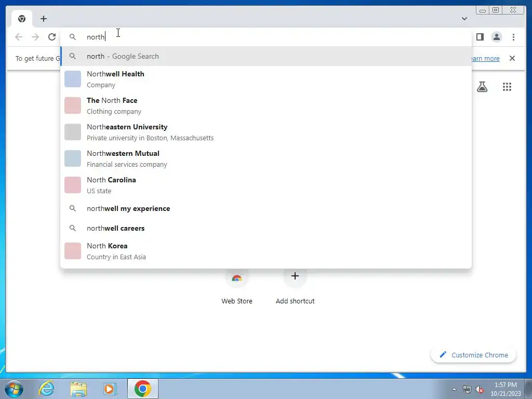This screenshot has width=532, height=399.
Task: Choose 'north - Google Search' suggestion
Action: pyautogui.click(x=266, y=56)
